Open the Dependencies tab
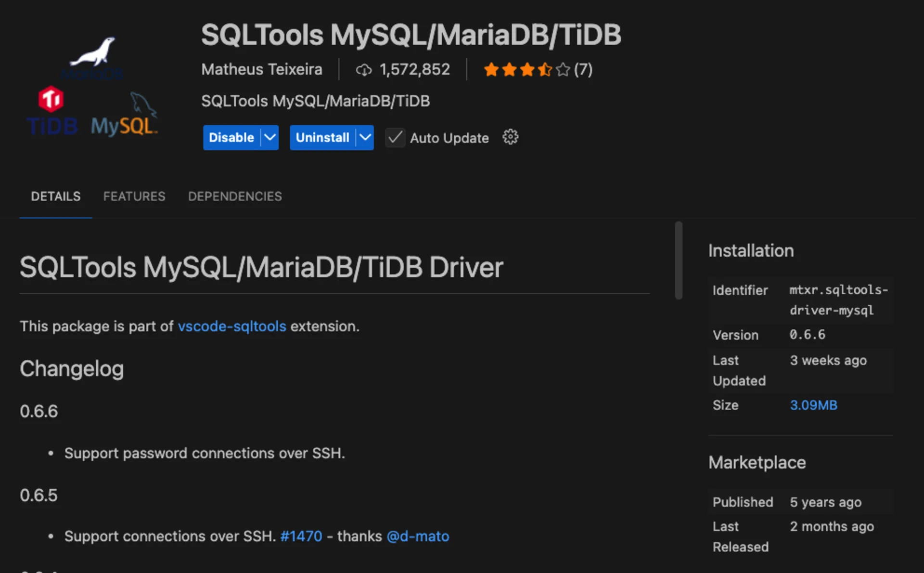The image size is (924, 573). point(235,196)
